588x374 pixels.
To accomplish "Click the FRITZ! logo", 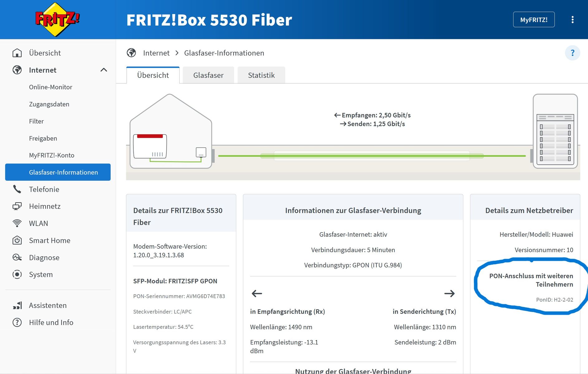I will pos(57,19).
